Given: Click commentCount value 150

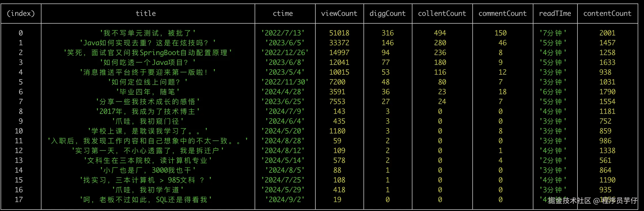Looking at the screenshot, I should click(501, 33).
